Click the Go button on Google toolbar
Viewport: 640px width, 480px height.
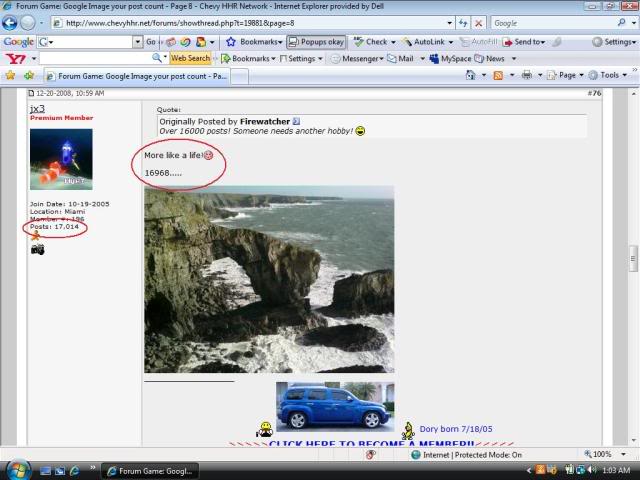151,42
